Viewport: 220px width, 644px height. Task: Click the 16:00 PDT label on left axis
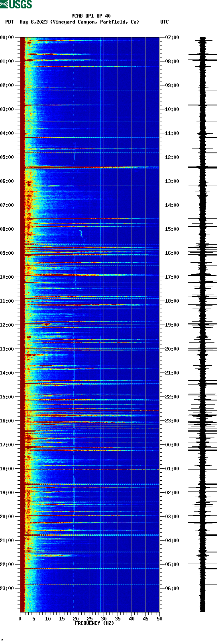[x=7, y=421]
